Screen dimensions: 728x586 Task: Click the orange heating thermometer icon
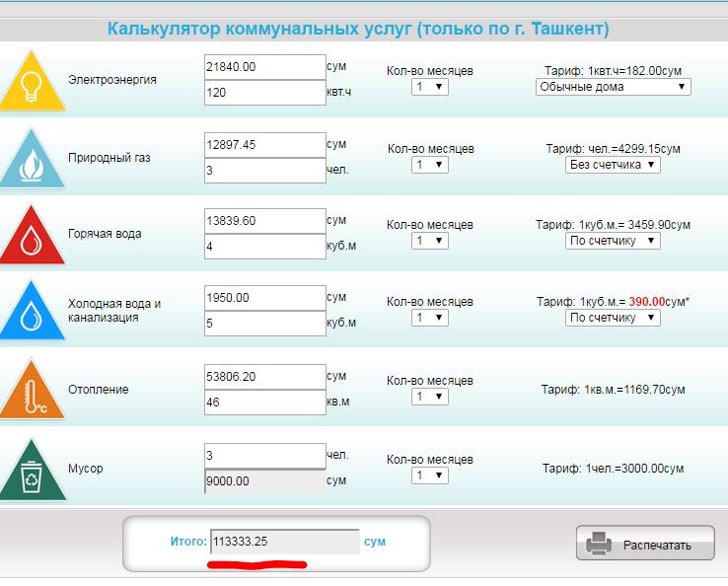pyautogui.click(x=33, y=393)
